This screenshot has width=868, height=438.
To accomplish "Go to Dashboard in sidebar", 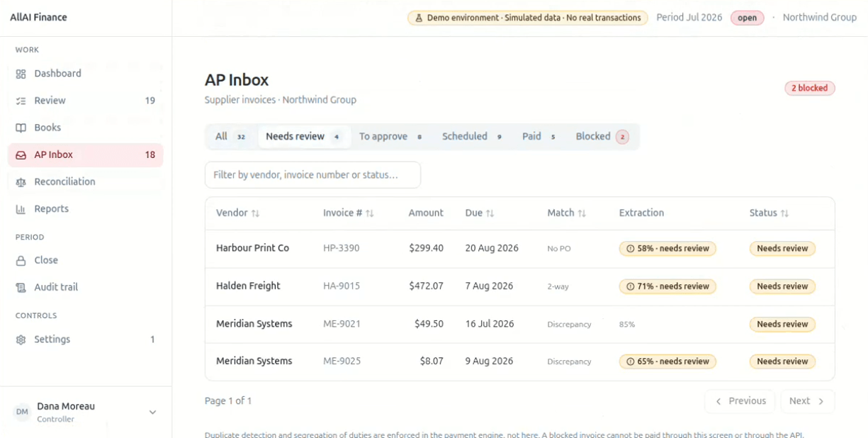I will [86, 74].
